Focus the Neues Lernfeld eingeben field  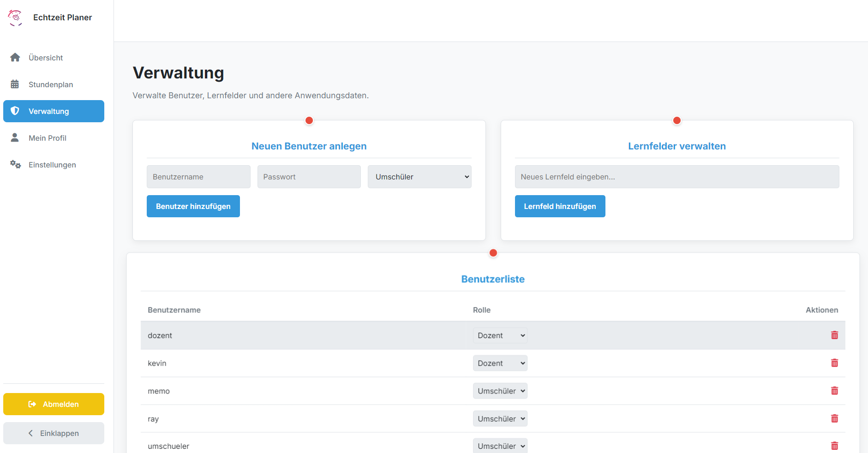tap(676, 177)
